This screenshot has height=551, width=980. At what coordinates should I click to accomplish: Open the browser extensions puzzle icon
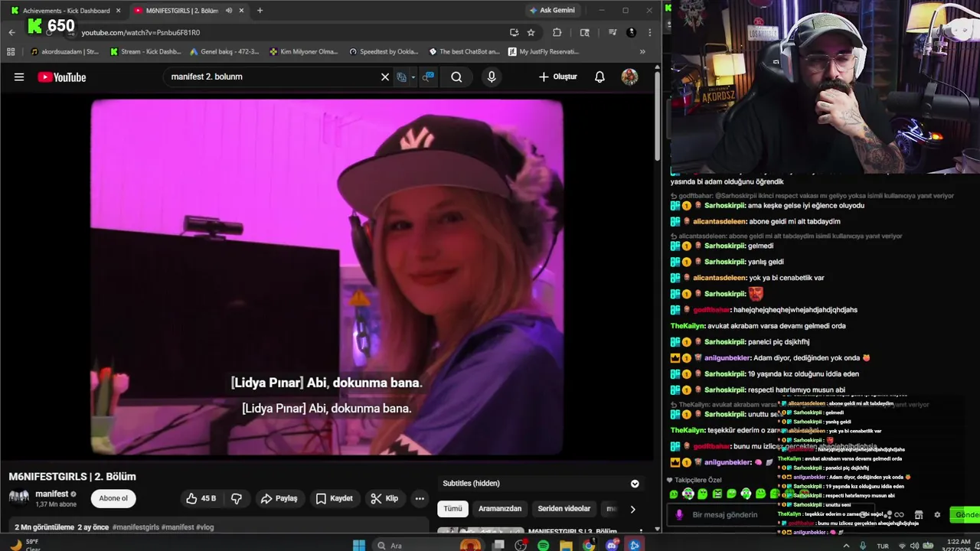557,32
